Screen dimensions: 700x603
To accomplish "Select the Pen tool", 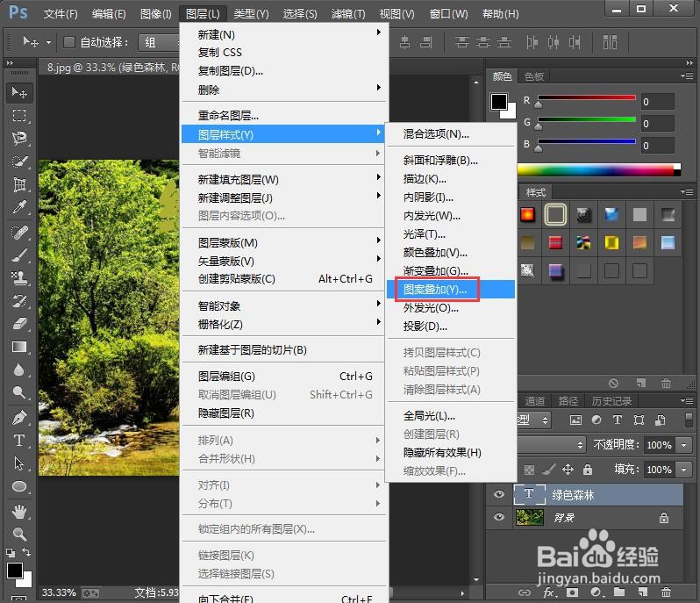I will pos(19,418).
